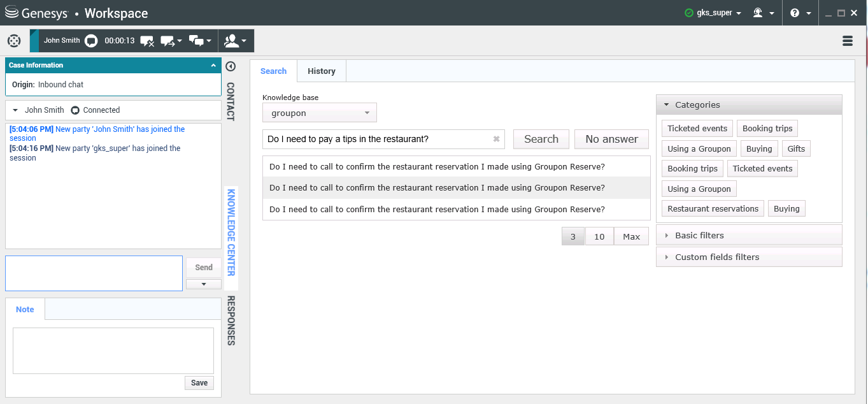Click the Instant Chat Conference icon
This screenshot has height=404, width=868.
click(x=197, y=41)
